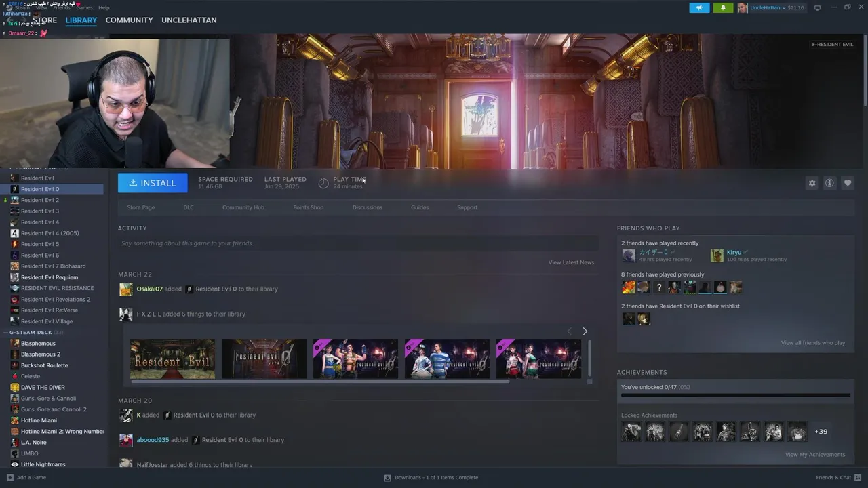This screenshot has width=868, height=488.
Task: Open game settings gear icon
Action: (812, 183)
